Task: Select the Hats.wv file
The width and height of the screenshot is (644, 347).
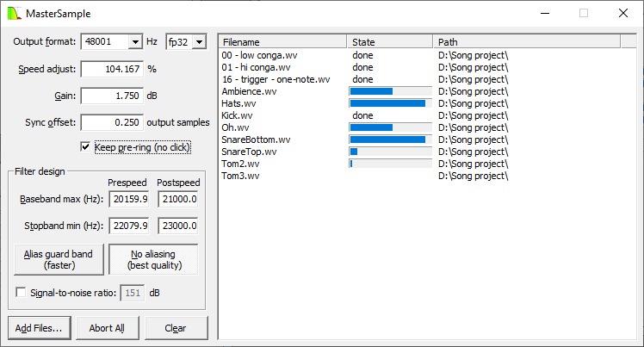Action: click(238, 103)
